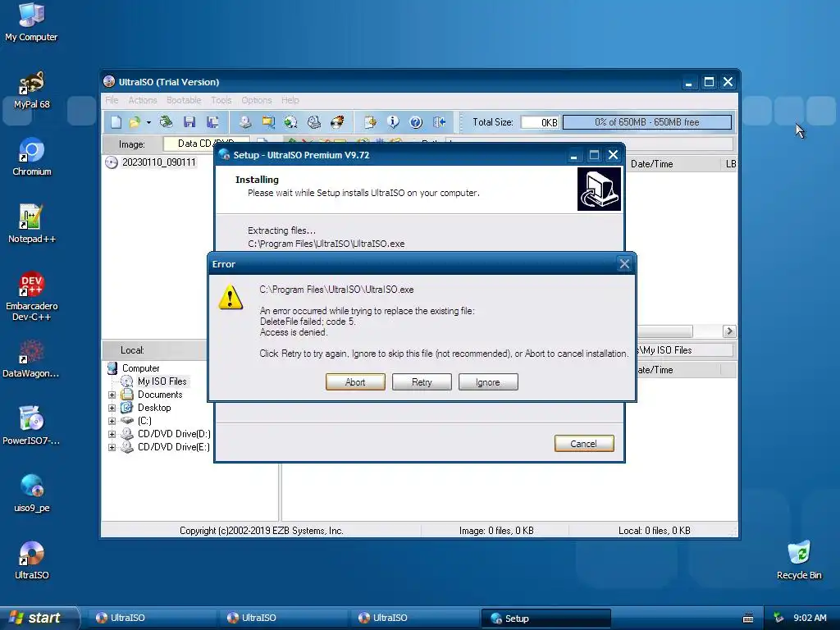
Task: Switch to the Setup taskbar button
Action: [546, 619]
